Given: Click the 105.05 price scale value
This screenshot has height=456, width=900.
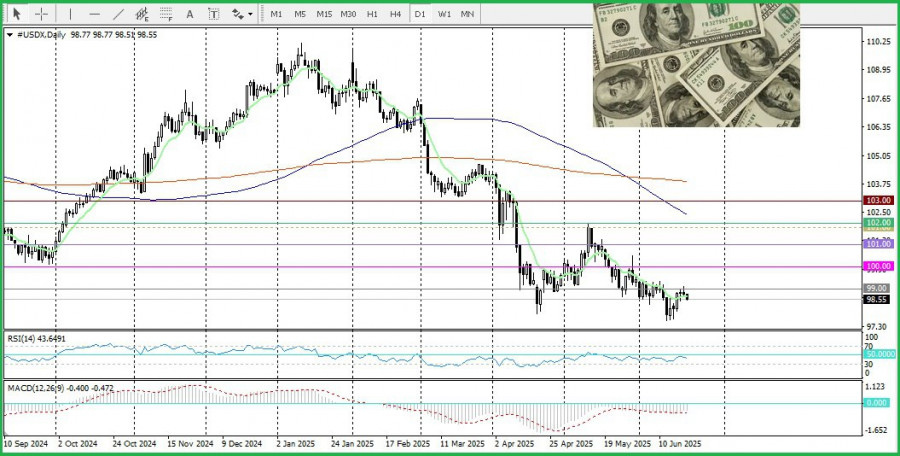Looking at the screenshot, I should (878, 156).
